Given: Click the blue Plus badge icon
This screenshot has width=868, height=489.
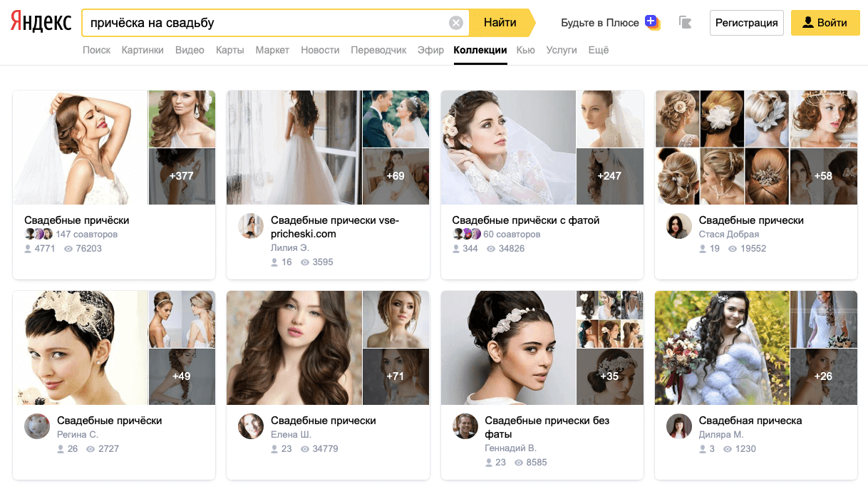Looking at the screenshot, I should (652, 22).
